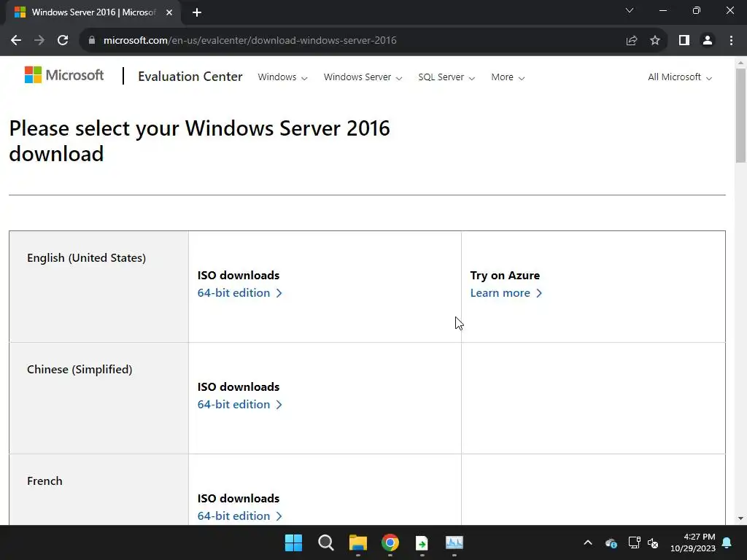Download English 64-bit edition ISO
747x560 pixels.
coord(239,293)
